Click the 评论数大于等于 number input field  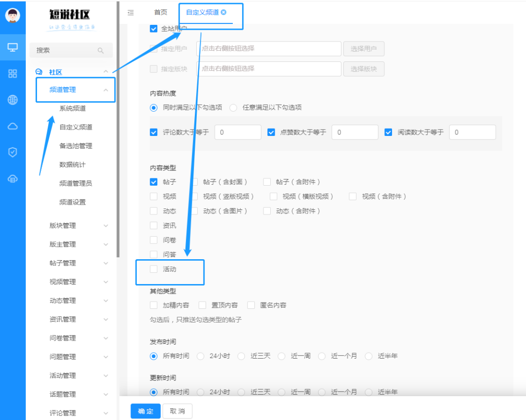pyautogui.click(x=238, y=132)
